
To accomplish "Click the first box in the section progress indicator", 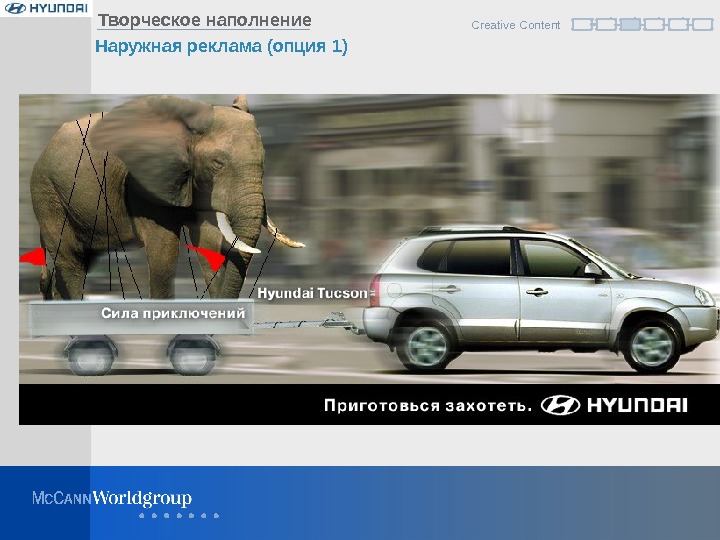I will [x=582, y=24].
